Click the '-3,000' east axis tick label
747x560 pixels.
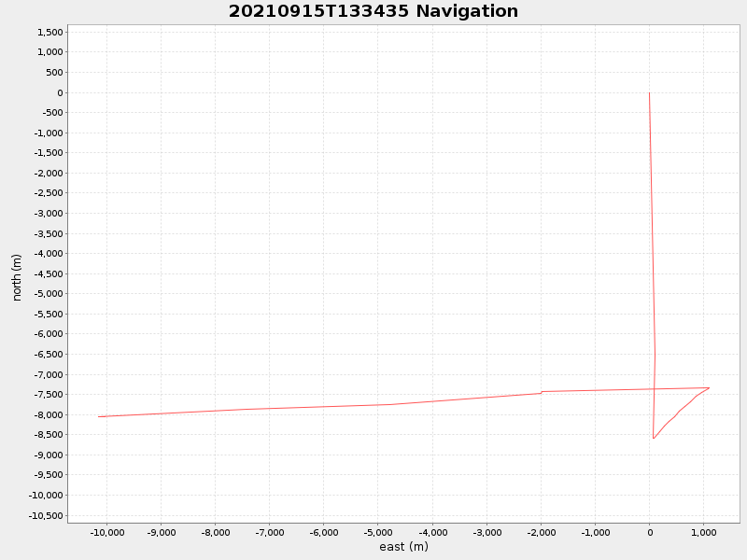point(486,532)
